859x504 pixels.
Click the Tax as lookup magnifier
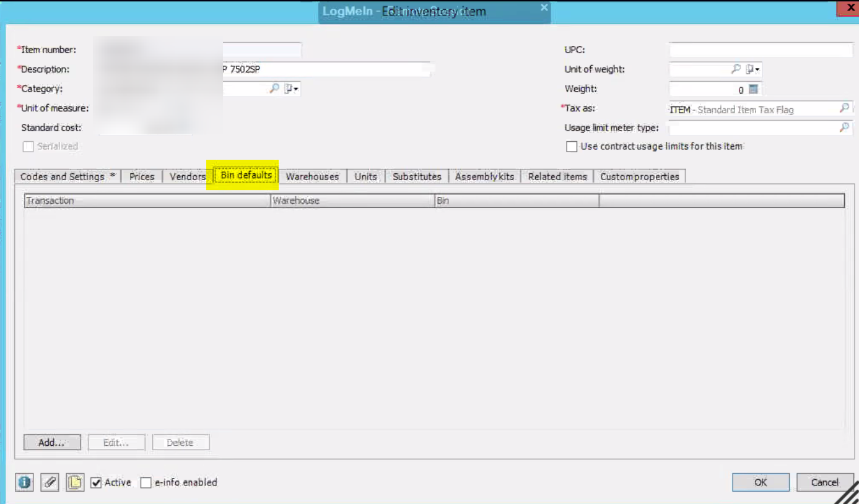coord(844,108)
